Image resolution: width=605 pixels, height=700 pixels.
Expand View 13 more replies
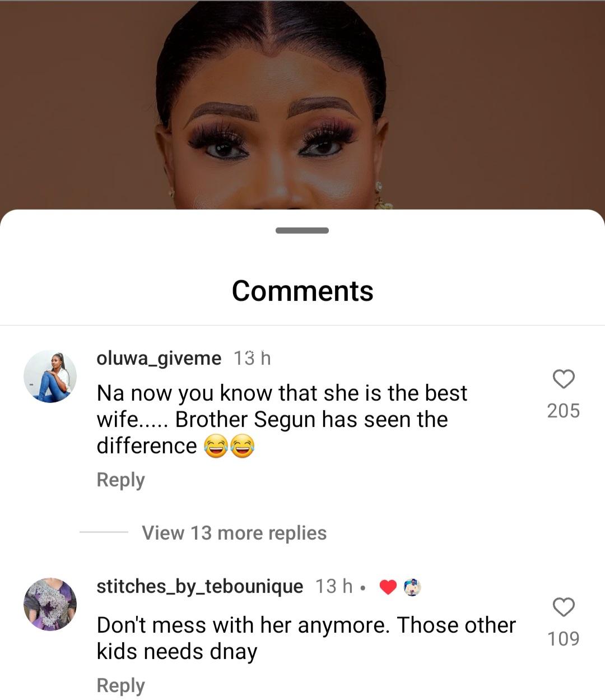234,532
